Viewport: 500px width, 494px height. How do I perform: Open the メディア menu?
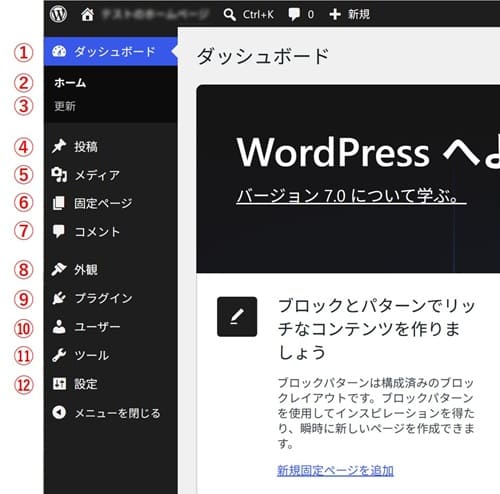click(111, 175)
